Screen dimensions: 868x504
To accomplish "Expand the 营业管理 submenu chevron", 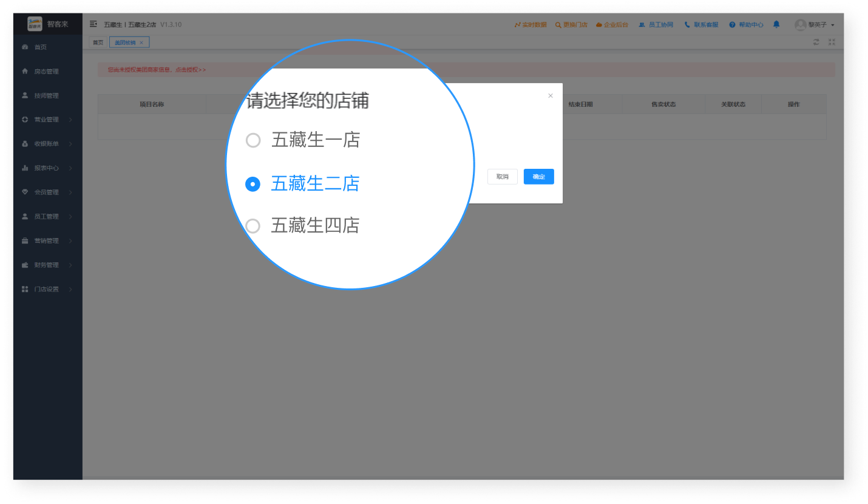I will 70,120.
